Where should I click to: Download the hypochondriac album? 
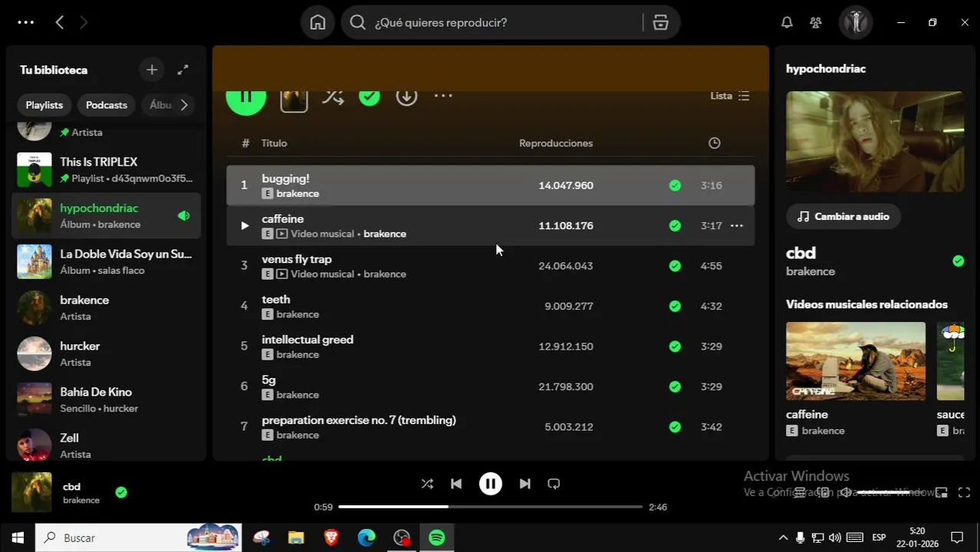click(x=406, y=96)
